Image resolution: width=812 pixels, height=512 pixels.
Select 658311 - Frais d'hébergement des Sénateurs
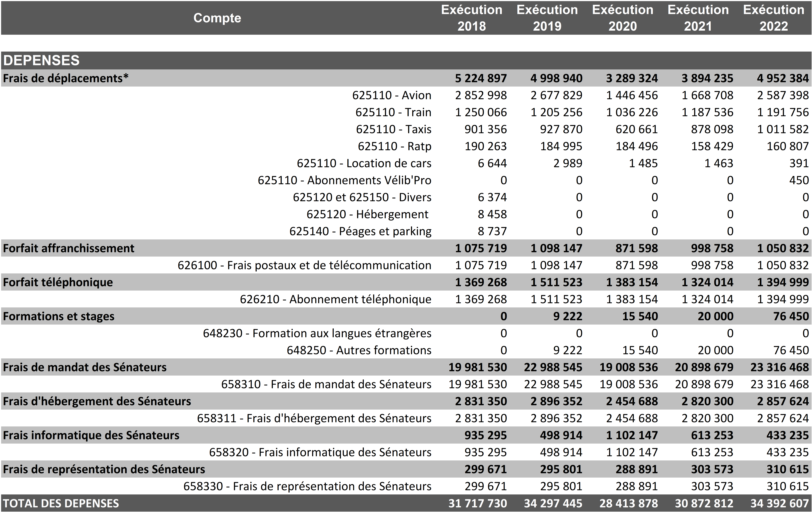[314, 418]
